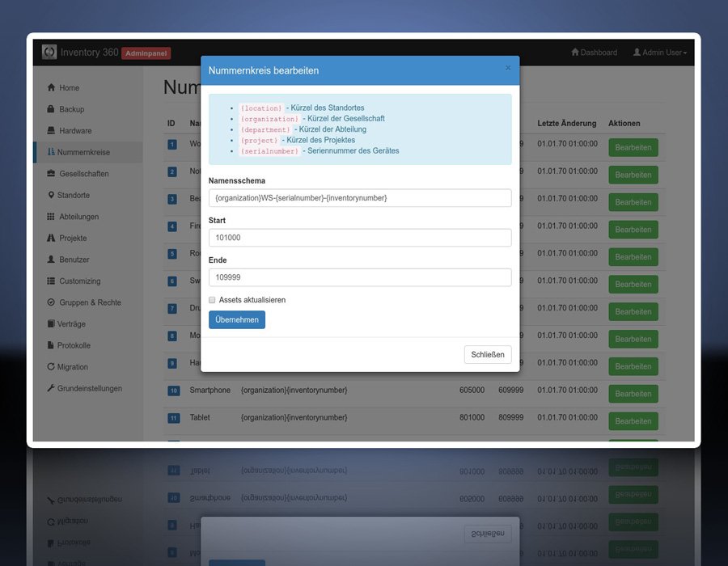Click the {serialnumber} code tag
This screenshot has width=728, height=566.
269,150
